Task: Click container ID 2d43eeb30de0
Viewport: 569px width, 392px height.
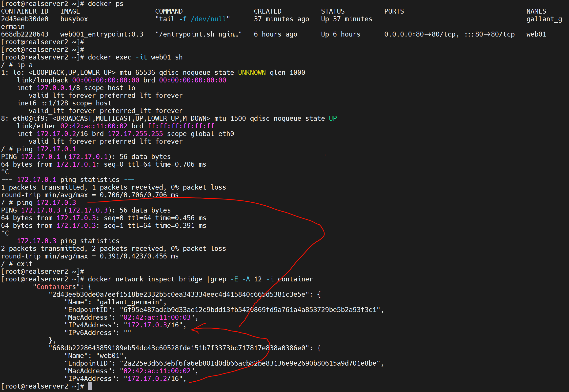Action: tap(25, 19)
